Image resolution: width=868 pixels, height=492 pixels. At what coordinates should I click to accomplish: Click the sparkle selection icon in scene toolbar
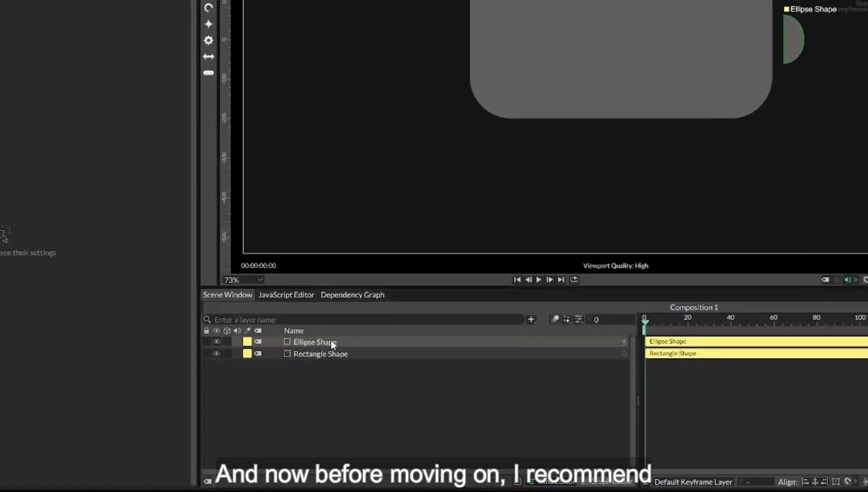tap(567, 320)
